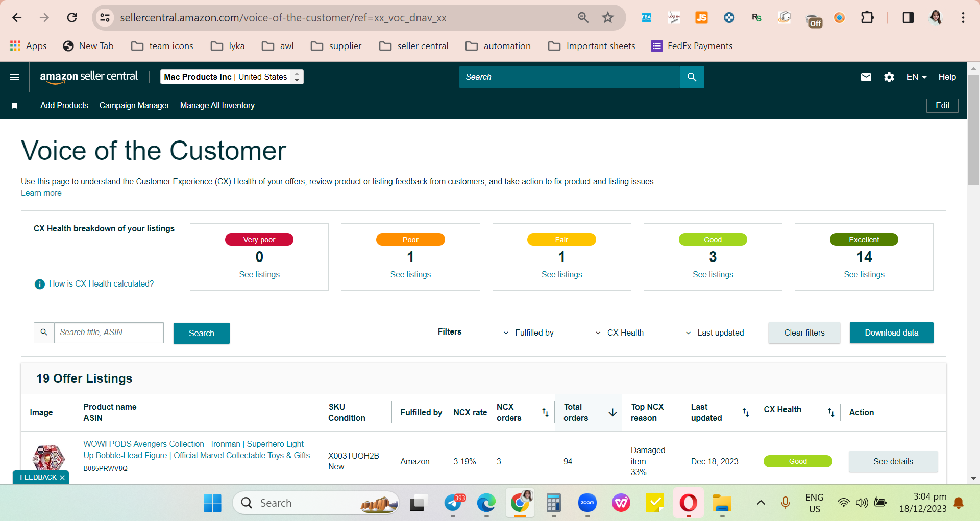This screenshot has height=521, width=980.
Task: Click the Ironman product thumbnail
Action: 48,458
